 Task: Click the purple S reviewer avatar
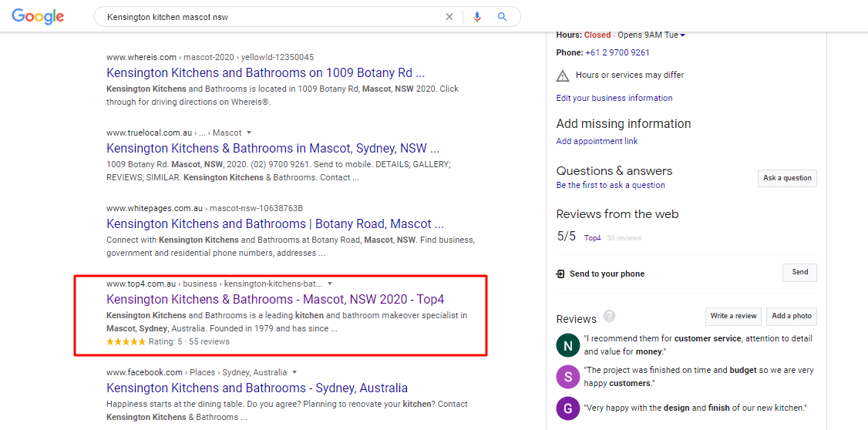tap(567, 377)
